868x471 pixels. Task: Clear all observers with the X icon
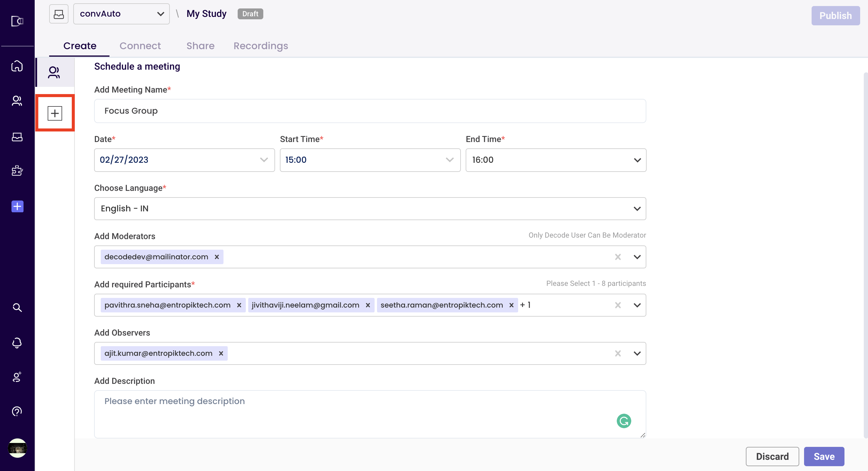(x=618, y=353)
